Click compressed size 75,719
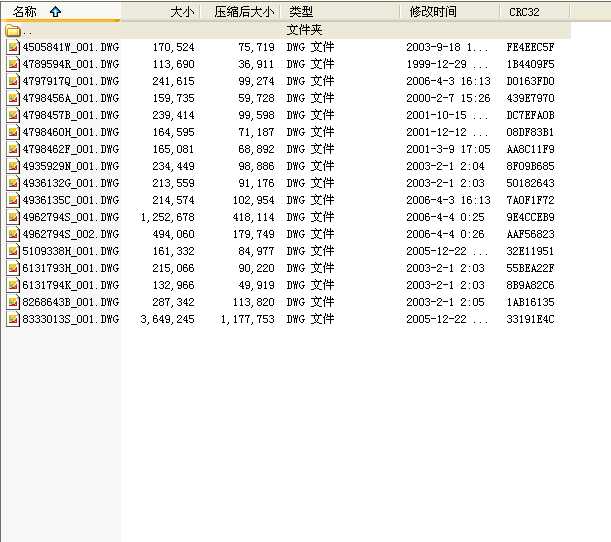Image resolution: width=611 pixels, height=542 pixels. pos(256,48)
